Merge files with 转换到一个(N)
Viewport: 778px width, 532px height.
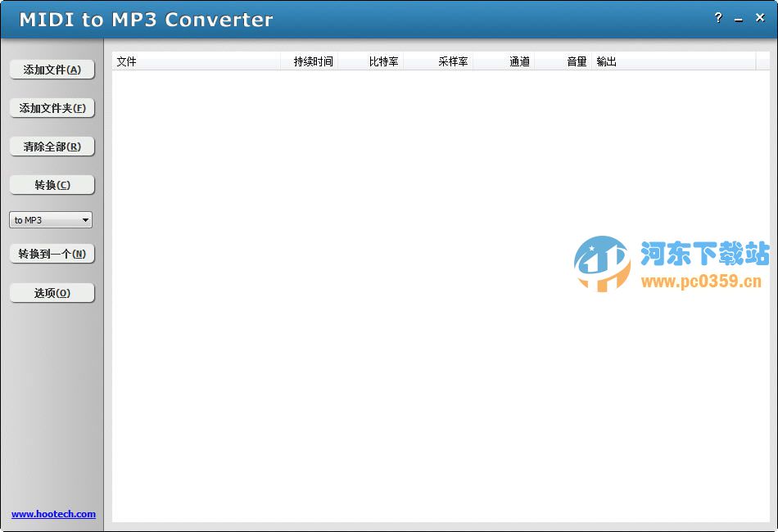coord(52,254)
